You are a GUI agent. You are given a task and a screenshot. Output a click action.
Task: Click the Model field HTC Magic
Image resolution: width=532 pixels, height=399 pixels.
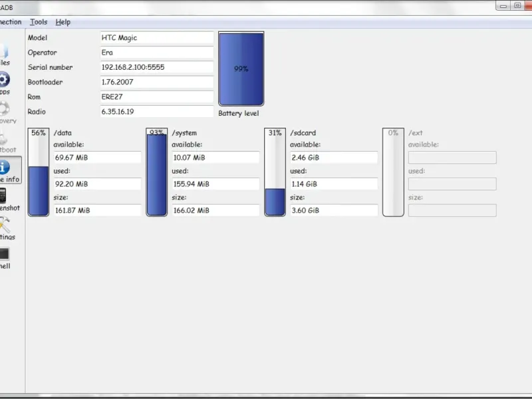coord(157,38)
